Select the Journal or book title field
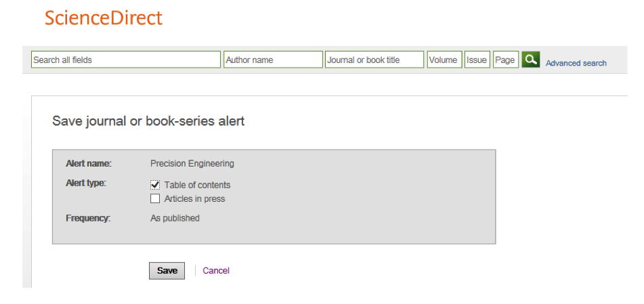This screenshot has width=644, height=304. click(374, 60)
